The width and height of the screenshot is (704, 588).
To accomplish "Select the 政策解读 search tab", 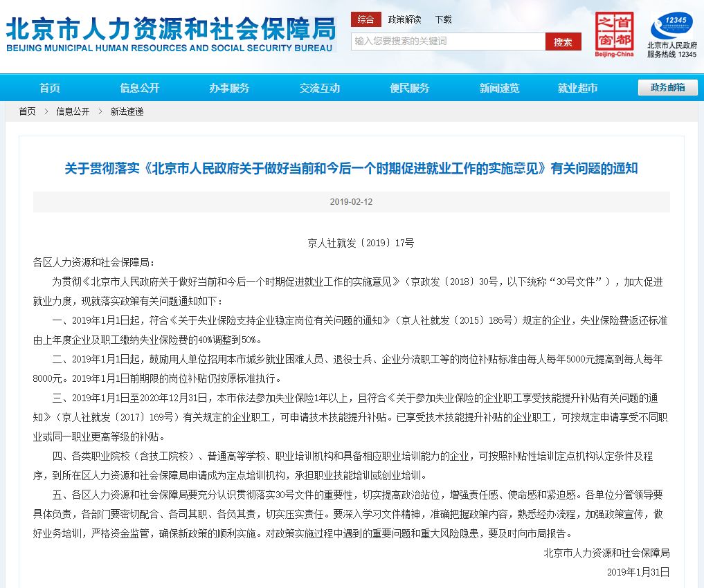I will coord(404,19).
